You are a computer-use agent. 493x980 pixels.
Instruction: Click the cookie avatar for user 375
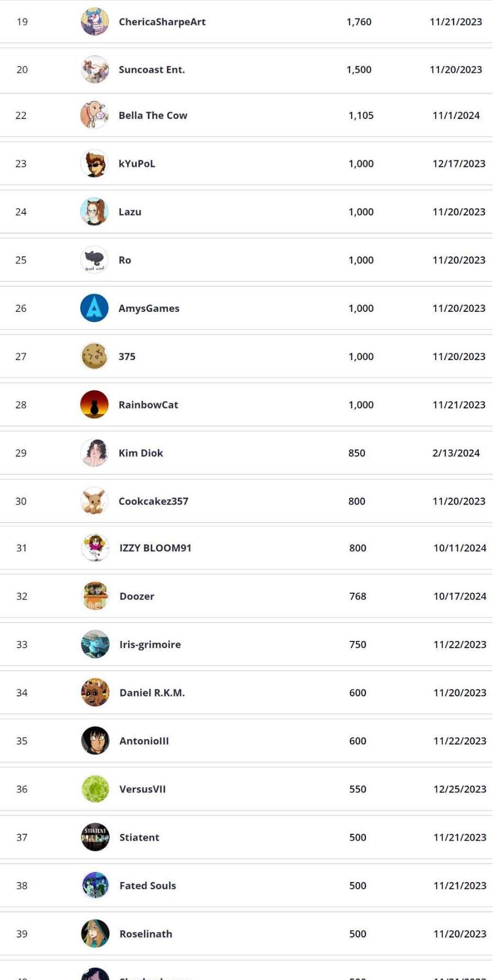[x=94, y=356]
